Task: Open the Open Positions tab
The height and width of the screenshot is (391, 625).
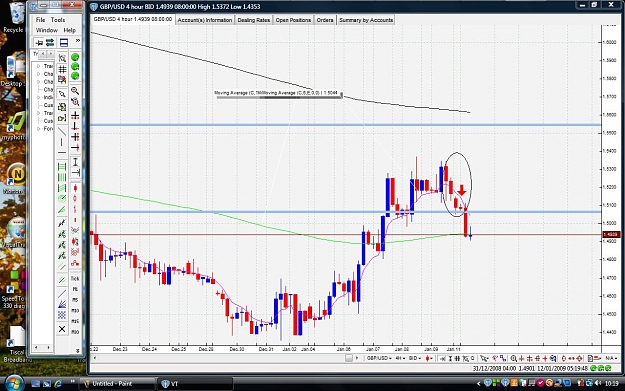Action: click(x=293, y=20)
